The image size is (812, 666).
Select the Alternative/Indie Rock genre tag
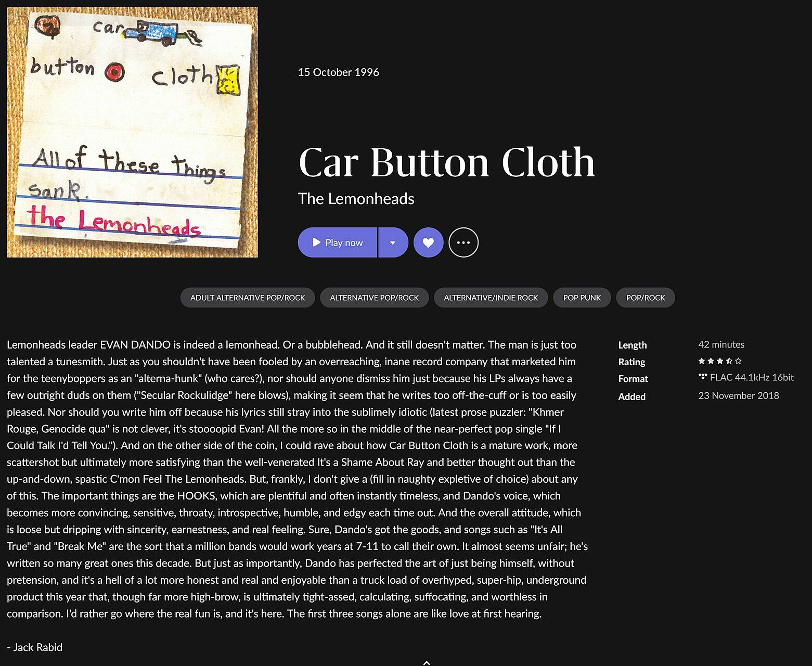point(491,298)
